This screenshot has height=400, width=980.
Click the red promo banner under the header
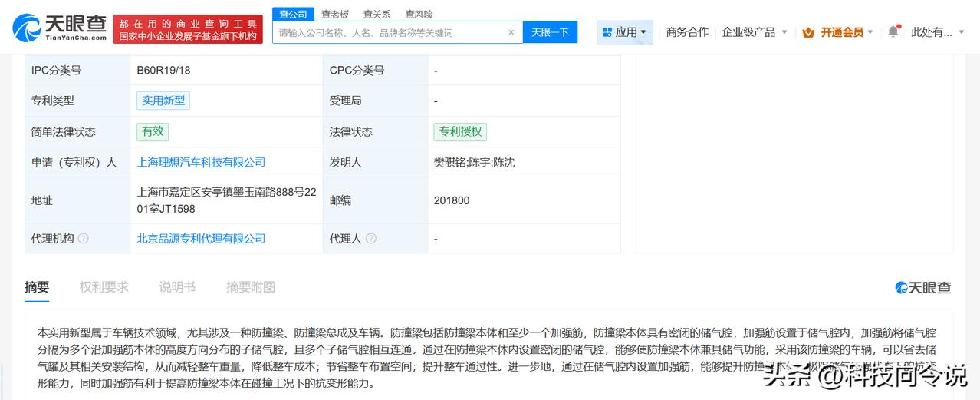click(x=188, y=29)
